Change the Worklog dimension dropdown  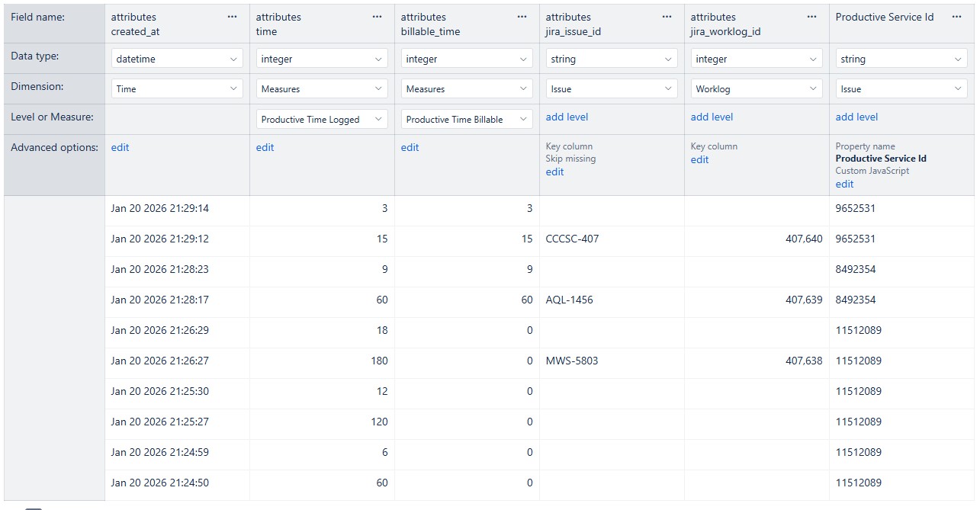(x=757, y=89)
